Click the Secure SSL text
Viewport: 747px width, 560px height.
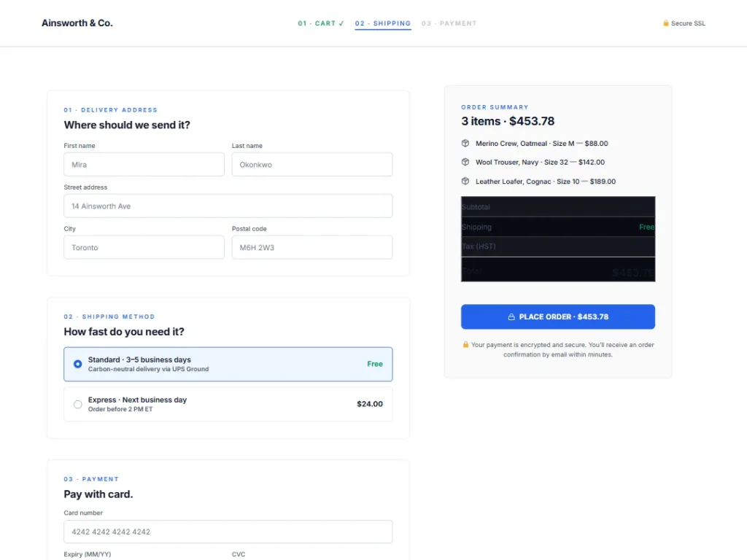click(688, 23)
